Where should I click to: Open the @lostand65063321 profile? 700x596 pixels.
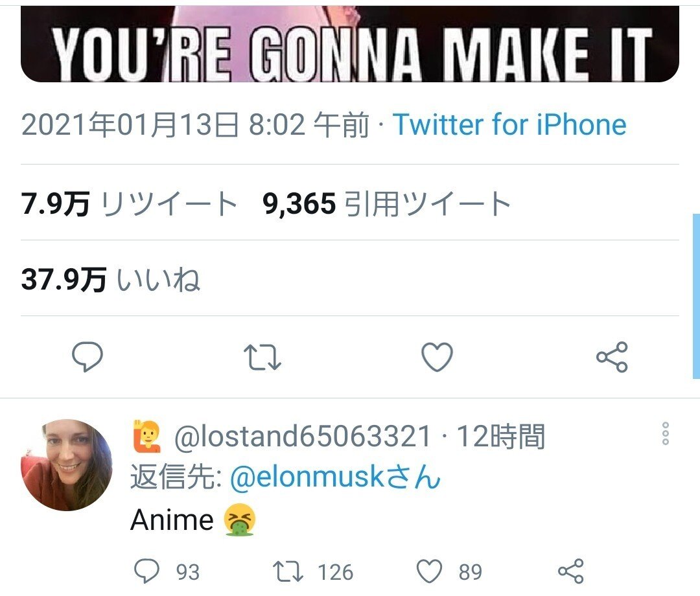[x=302, y=438]
